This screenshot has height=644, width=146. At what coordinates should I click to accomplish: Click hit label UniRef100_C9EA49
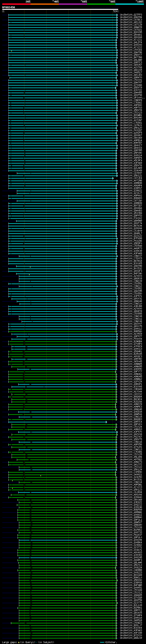tap(131, 389)
